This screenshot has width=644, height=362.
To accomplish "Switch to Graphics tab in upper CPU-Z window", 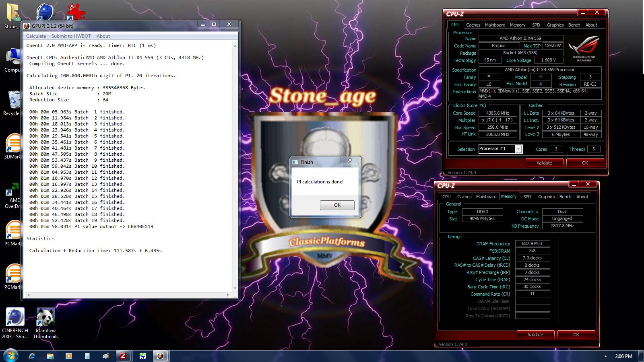I will pos(555,25).
